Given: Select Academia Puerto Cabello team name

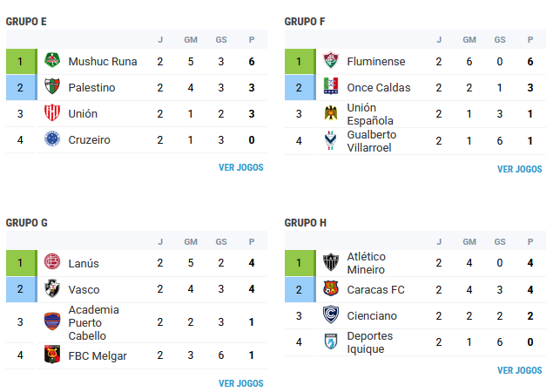Looking at the screenshot, I should (93, 322).
